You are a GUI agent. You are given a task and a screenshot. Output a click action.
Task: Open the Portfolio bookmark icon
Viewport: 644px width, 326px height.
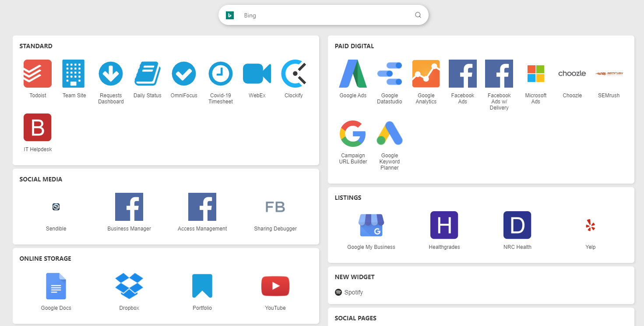pyautogui.click(x=202, y=286)
